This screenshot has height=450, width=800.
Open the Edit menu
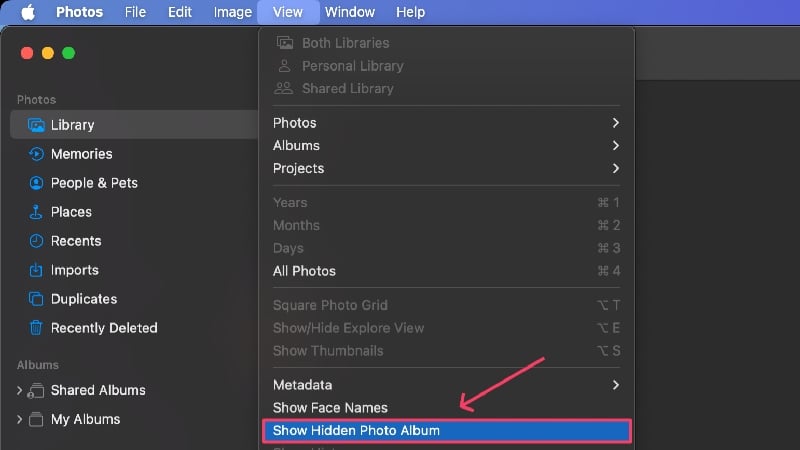180,12
